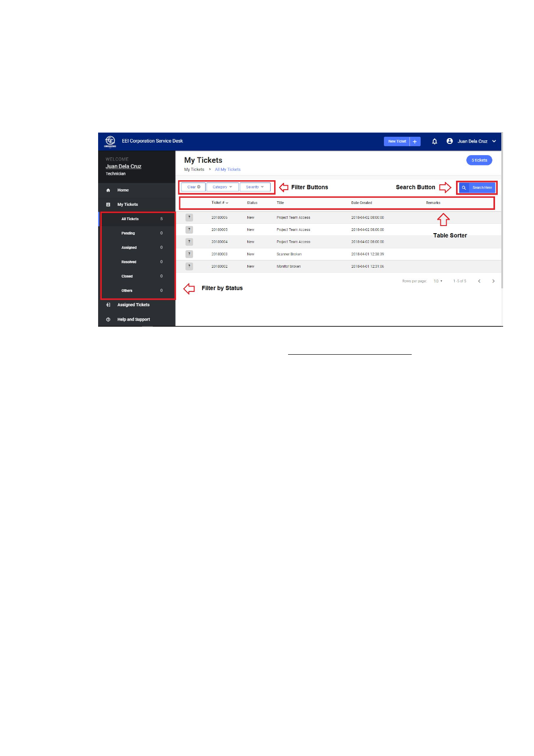
Task: Click the question icon for ticket 20180003
Action: tap(189, 254)
